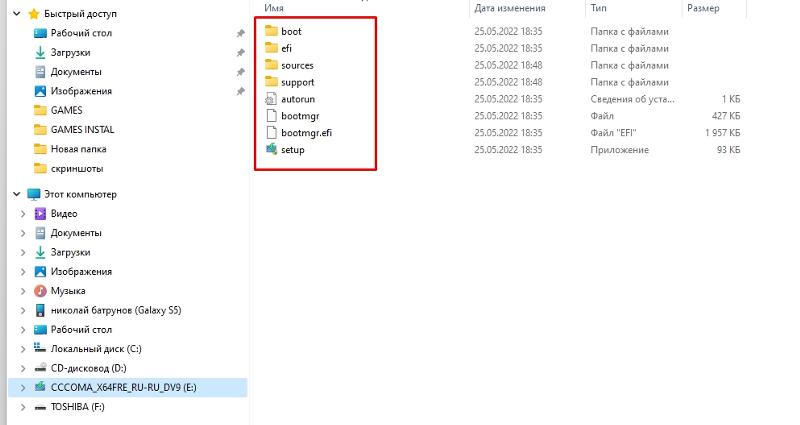Screen dimensions: 800x425
Task: Click the Этот компьютер monitor icon
Action: pos(34,194)
